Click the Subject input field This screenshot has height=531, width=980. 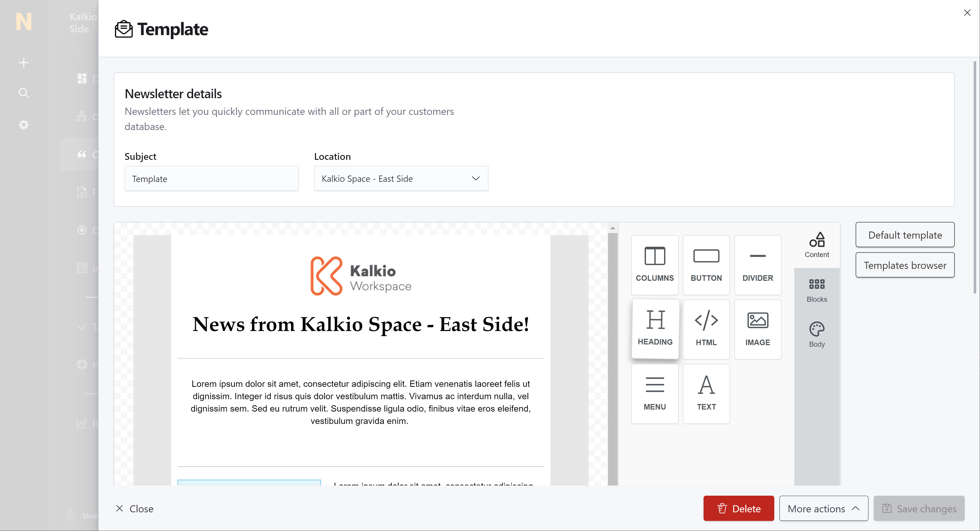pyautogui.click(x=212, y=178)
